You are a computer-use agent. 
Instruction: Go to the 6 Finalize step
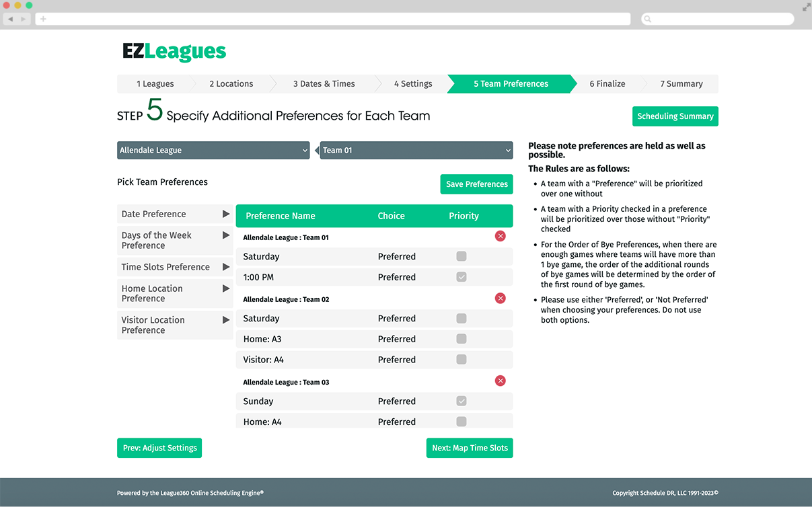click(607, 83)
